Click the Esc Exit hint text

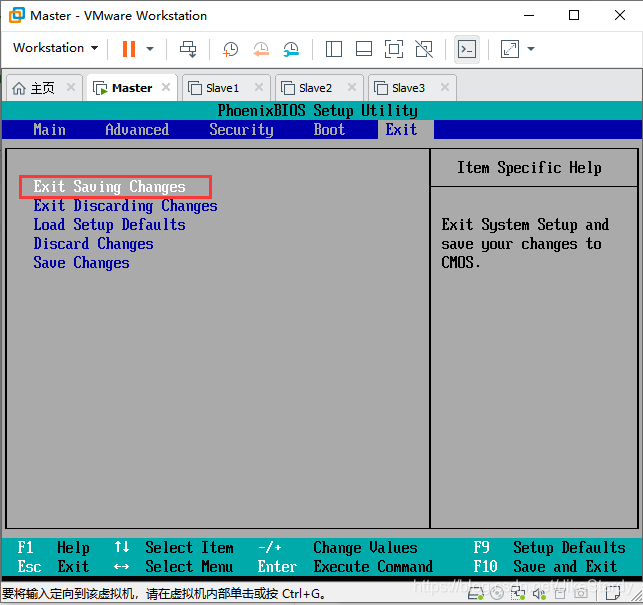(x=53, y=566)
